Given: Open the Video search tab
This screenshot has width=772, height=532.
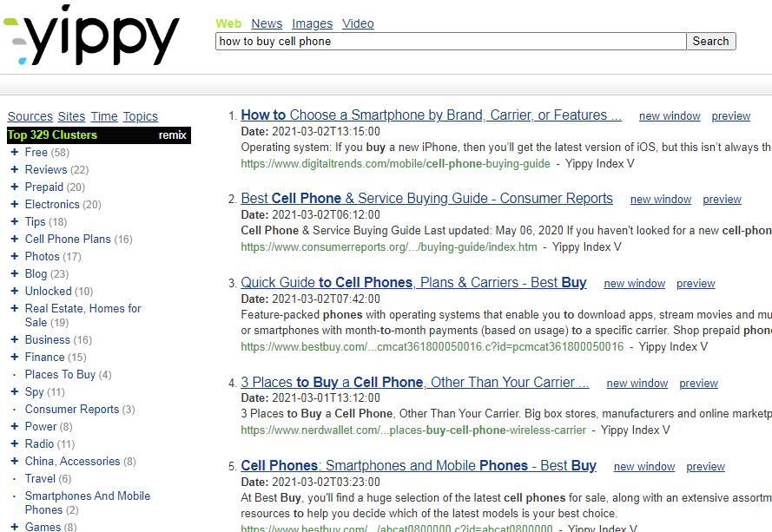Looking at the screenshot, I should click(x=358, y=23).
